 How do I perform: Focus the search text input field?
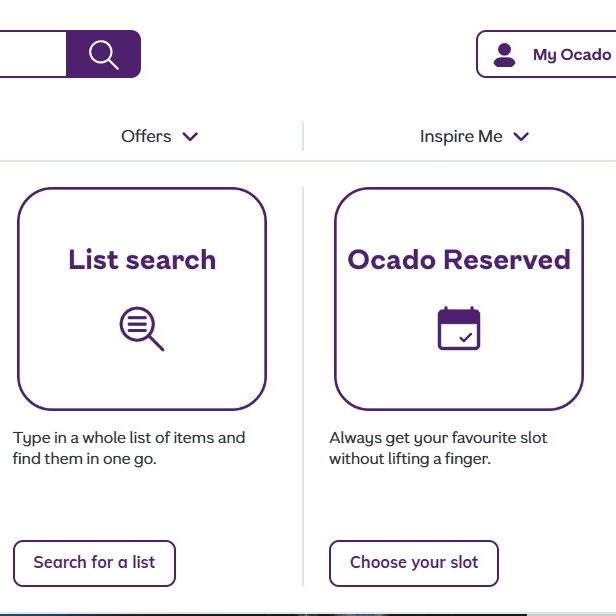(x=30, y=54)
